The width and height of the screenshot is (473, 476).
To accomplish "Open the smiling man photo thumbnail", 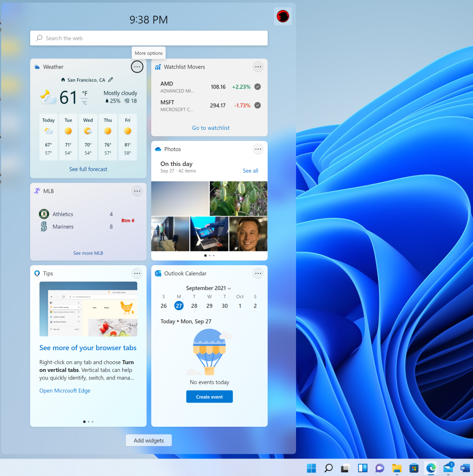I will (248, 234).
